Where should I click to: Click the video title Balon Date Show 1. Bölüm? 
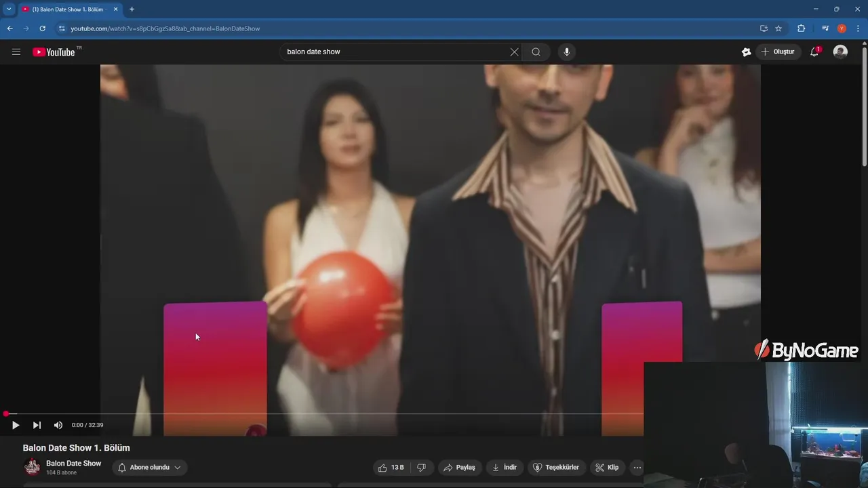tap(76, 448)
